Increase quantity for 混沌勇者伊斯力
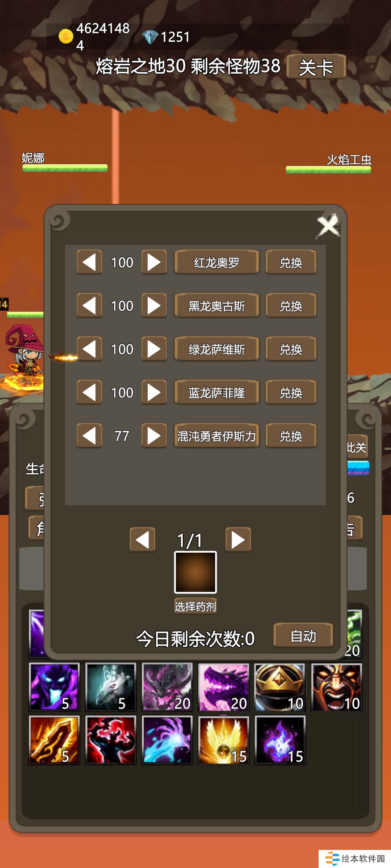 tap(154, 436)
